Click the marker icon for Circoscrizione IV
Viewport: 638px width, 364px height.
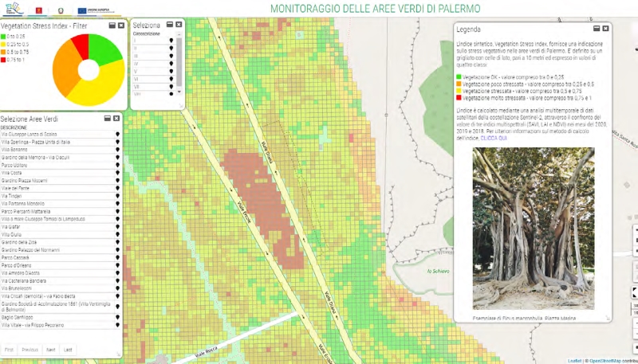(171, 64)
